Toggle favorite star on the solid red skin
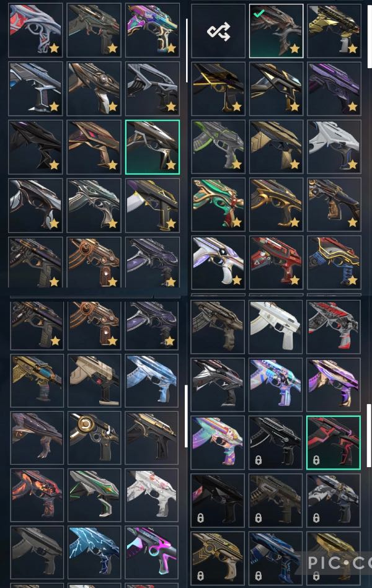 click(294, 280)
